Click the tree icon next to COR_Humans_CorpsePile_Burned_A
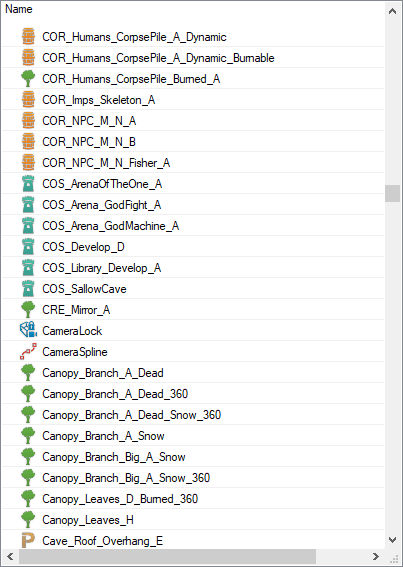 (28, 79)
